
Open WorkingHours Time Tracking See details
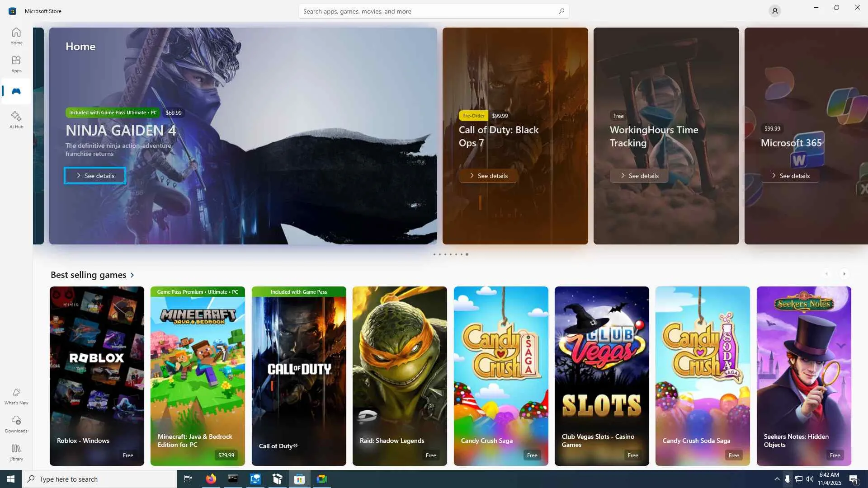click(x=639, y=176)
